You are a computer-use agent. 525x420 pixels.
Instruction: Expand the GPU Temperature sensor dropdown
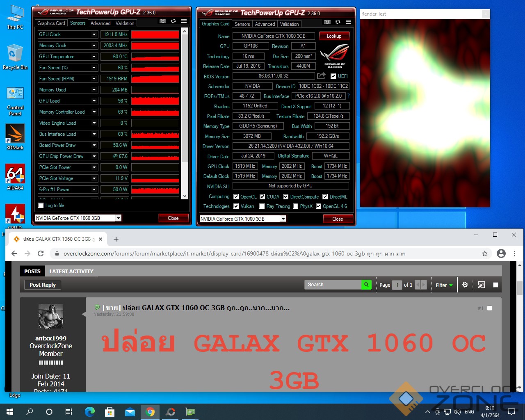click(94, 57)
